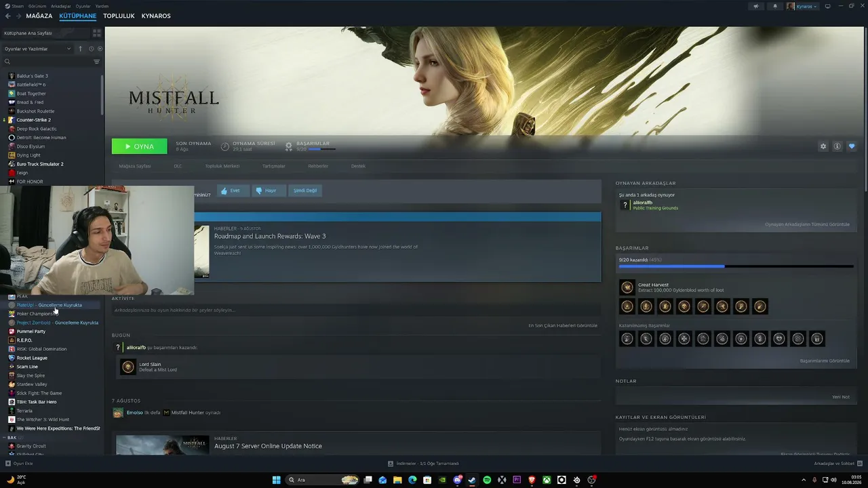Image resolution: width=868 pixels, height=488 pixels.
Task: Open the Görünüm menu
Action: pyautogui.click(x=37, y=6)
